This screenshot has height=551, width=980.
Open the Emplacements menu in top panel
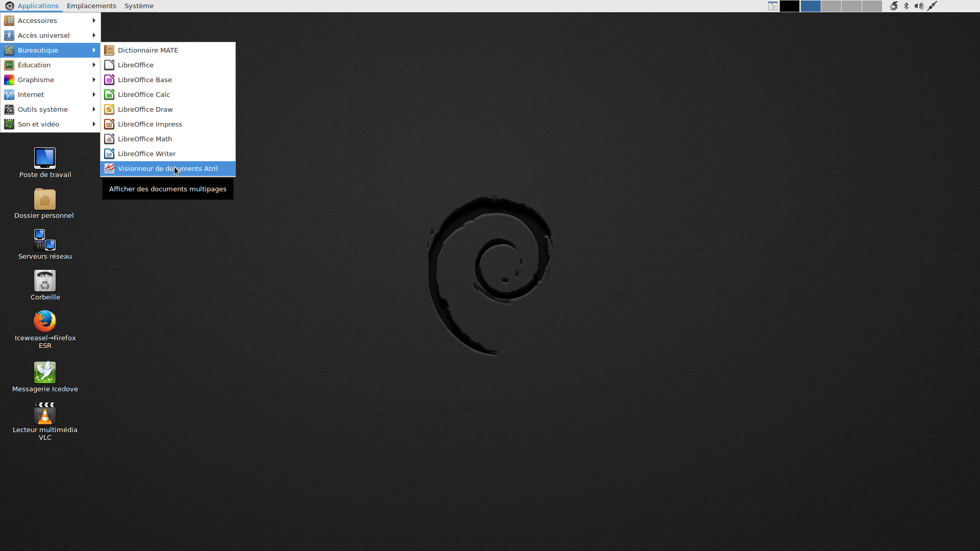(x=91, y=6)
